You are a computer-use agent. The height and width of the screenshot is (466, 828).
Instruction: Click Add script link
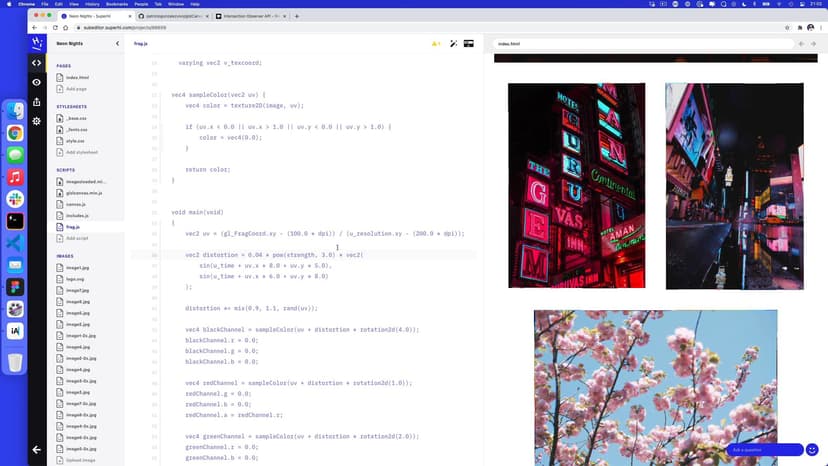(x=77, y=238)
